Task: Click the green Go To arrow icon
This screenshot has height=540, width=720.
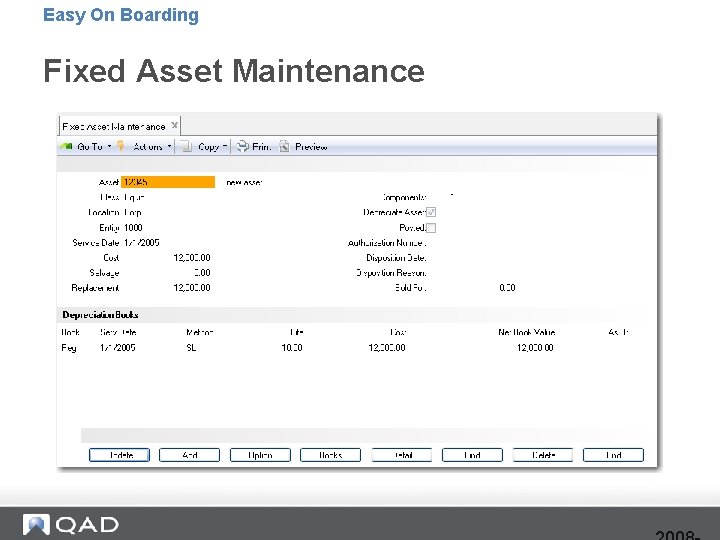Action: point(66,146)
